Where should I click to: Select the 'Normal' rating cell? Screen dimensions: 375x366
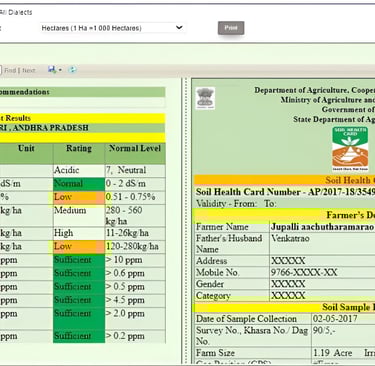click(x=79, y=184)
